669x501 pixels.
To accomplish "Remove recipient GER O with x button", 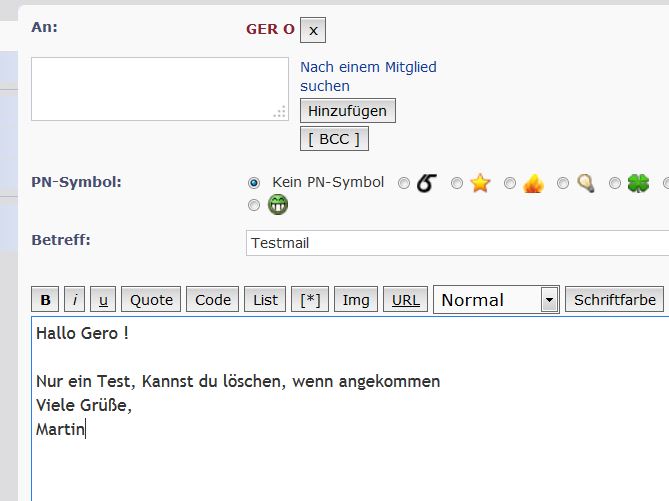I will 313,30.
